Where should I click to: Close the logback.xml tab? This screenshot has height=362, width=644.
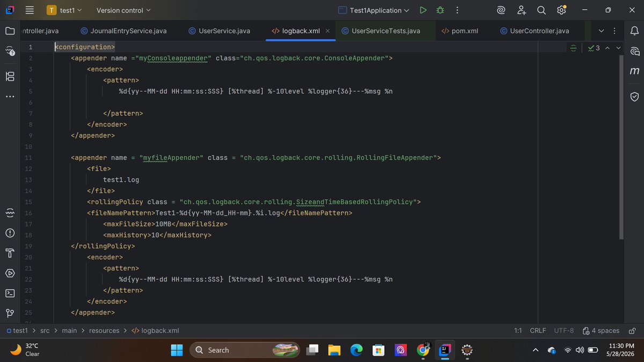coord(327,31)
